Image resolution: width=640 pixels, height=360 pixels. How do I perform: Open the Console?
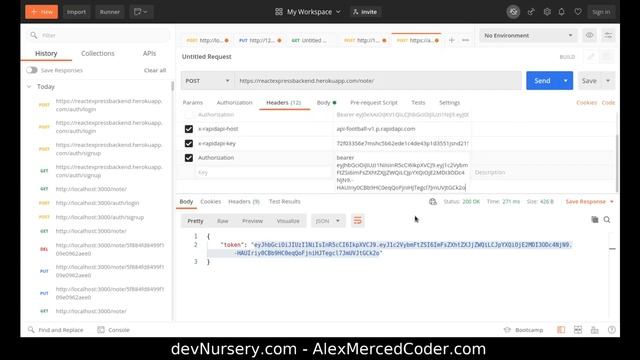point(113,330)
